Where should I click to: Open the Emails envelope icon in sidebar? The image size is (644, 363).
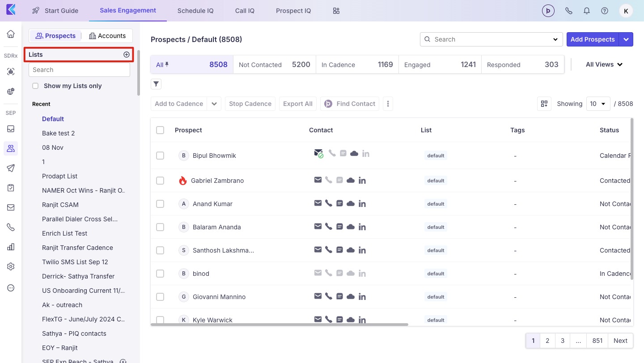click(11, 207)
